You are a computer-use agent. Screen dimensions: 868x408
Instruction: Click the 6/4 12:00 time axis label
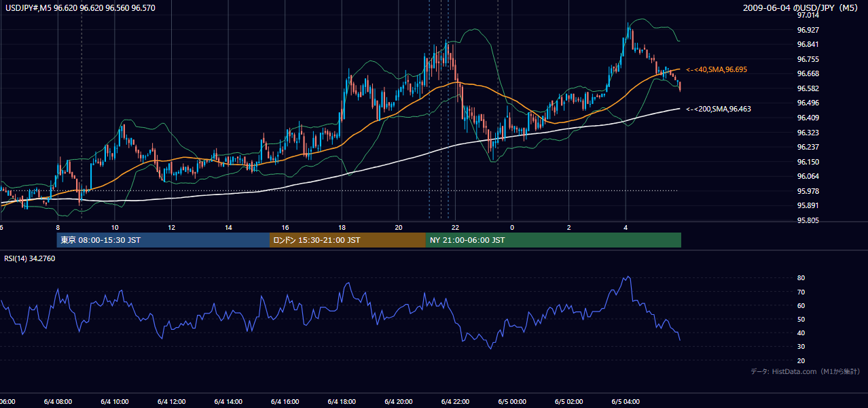[x=171, y=401]
